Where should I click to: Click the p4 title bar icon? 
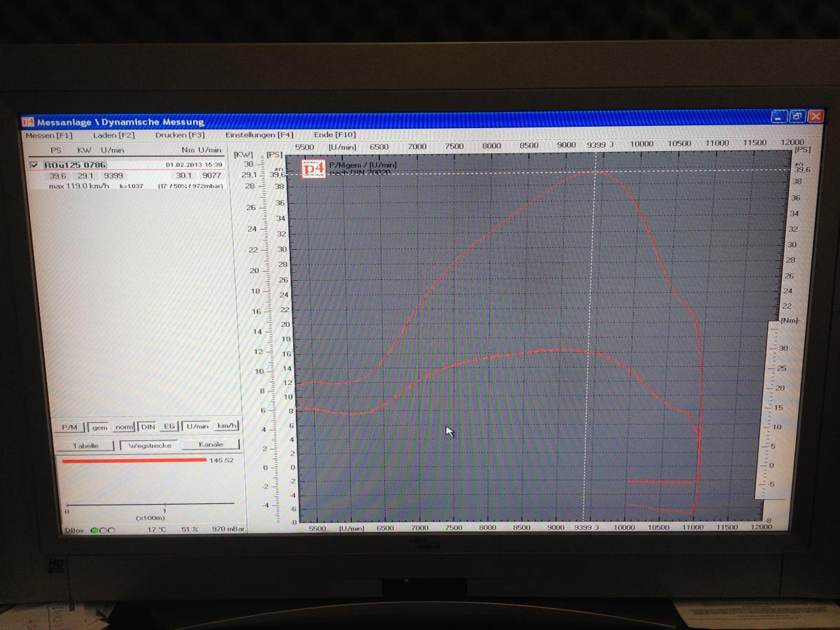click(28, 122)
